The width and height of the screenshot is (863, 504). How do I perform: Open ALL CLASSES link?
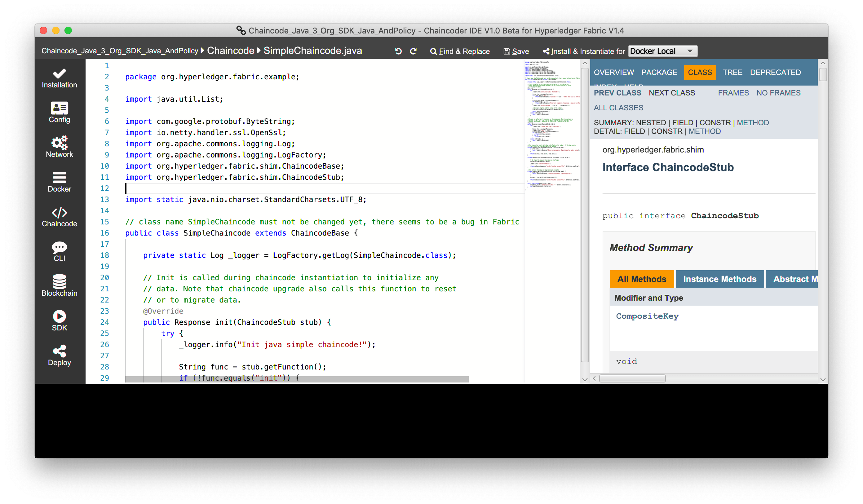618,107
